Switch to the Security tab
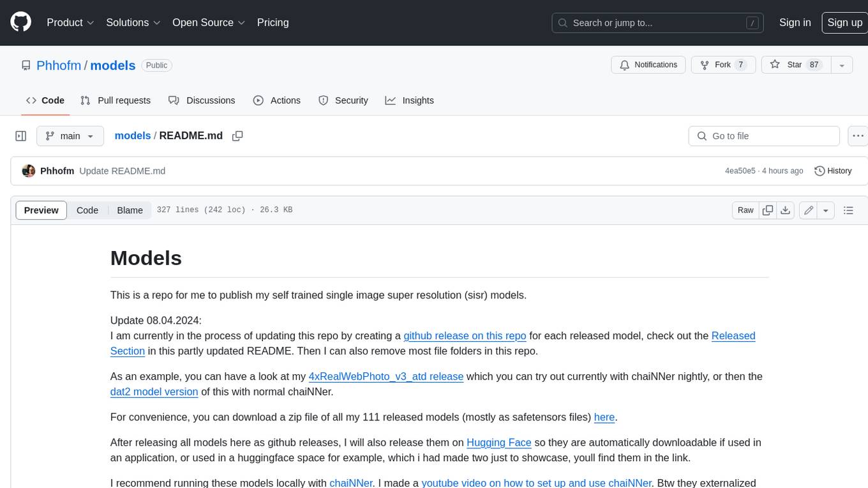868x488 pixels. 343,100
